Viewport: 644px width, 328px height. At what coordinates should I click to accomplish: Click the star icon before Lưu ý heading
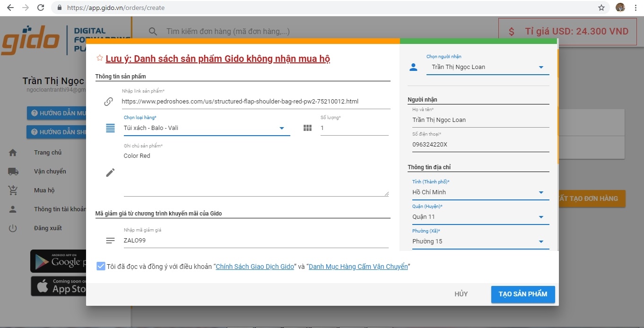[99, 58]
